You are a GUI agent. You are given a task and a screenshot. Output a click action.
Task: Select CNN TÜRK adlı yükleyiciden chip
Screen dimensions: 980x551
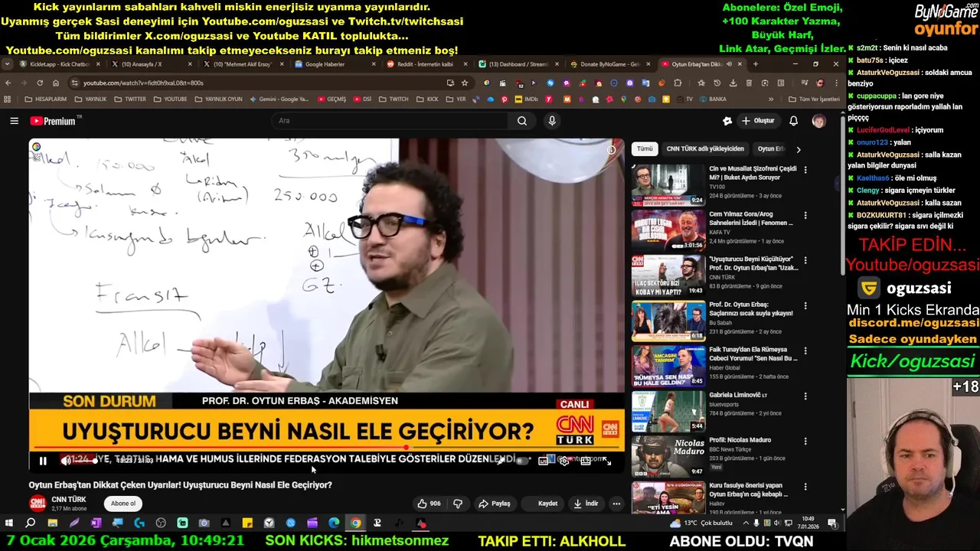click(x=705, y=149)
